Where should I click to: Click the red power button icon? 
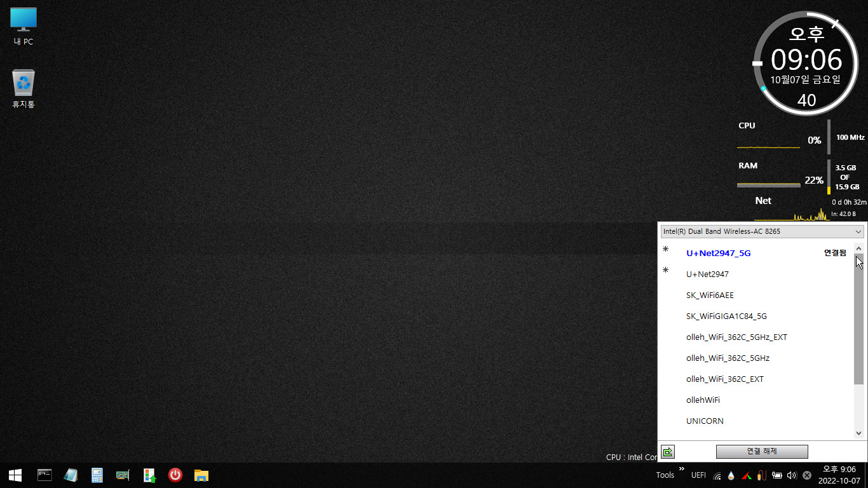175,475
